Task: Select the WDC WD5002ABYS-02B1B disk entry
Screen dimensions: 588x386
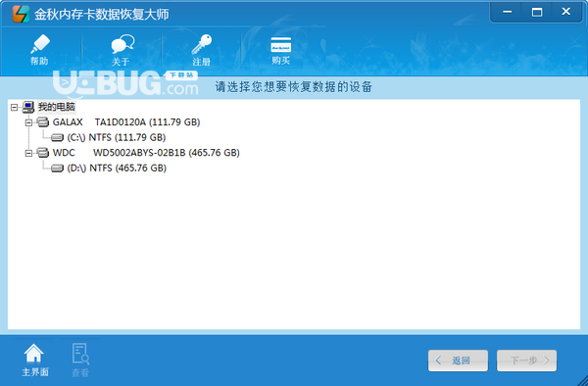Action: (146, 153)
